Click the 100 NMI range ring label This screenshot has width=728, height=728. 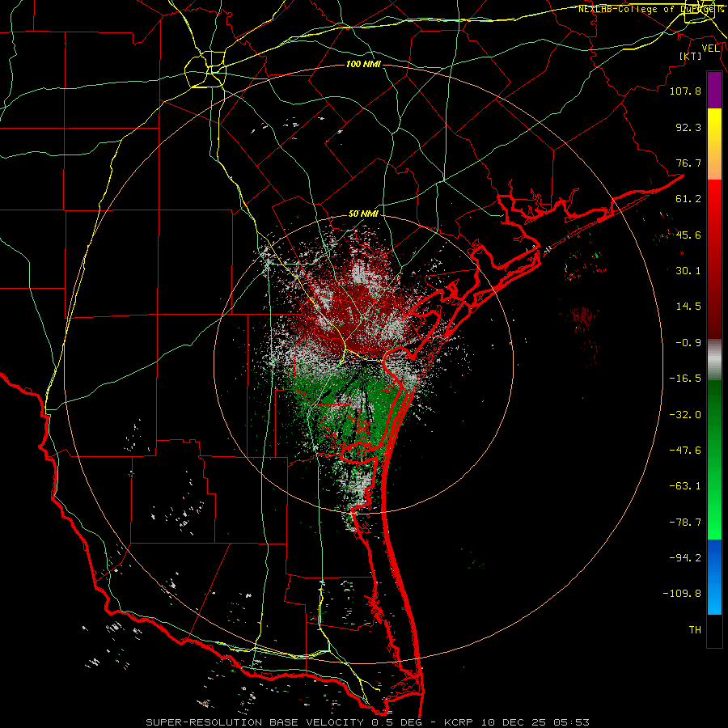click(363, 64)
